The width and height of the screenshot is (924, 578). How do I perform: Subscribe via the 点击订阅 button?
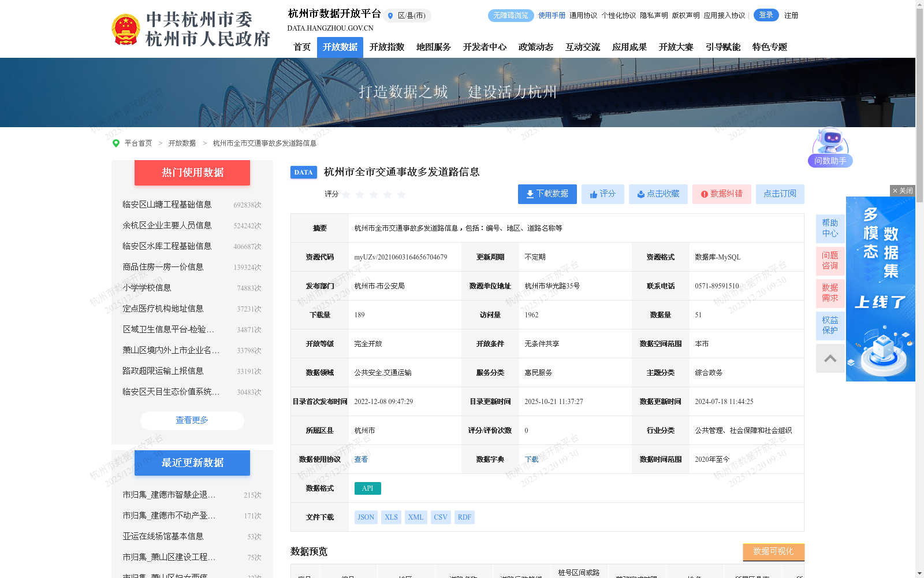[x=780, y=194]
